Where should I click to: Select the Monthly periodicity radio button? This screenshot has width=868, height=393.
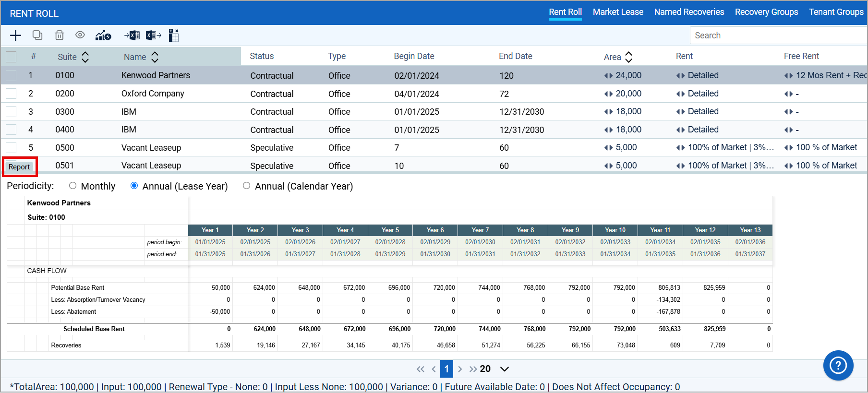tap(72, 186)
